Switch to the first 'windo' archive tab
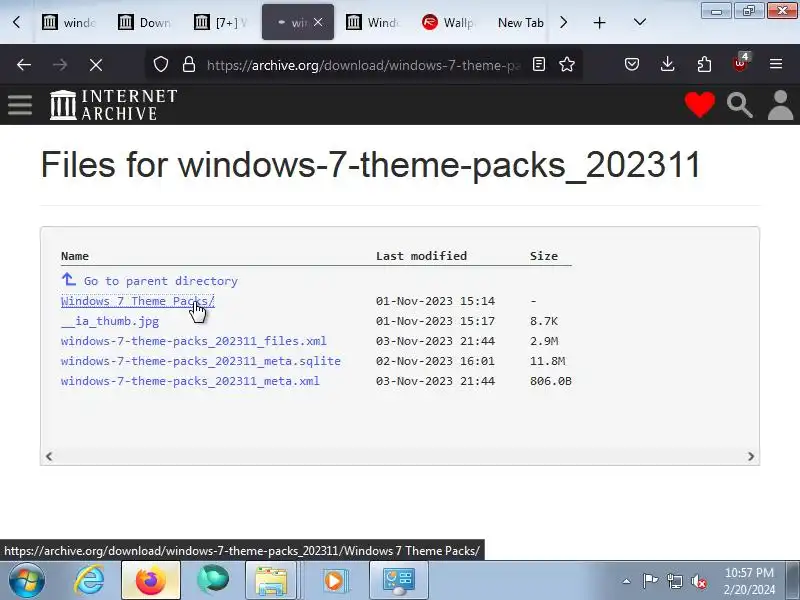 pos(70,22)
